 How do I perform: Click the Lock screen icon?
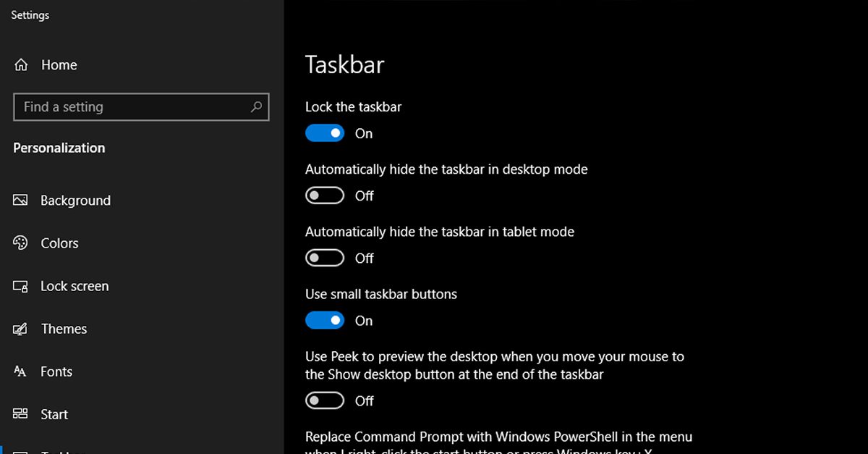pyautogui.click(x=21, y=286)
